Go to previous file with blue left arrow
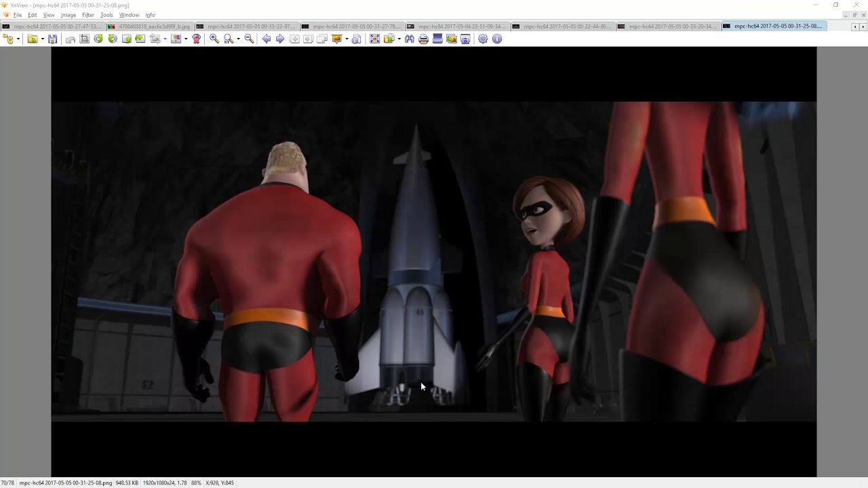This screenshot has width=868, height=488. point(267,39)
